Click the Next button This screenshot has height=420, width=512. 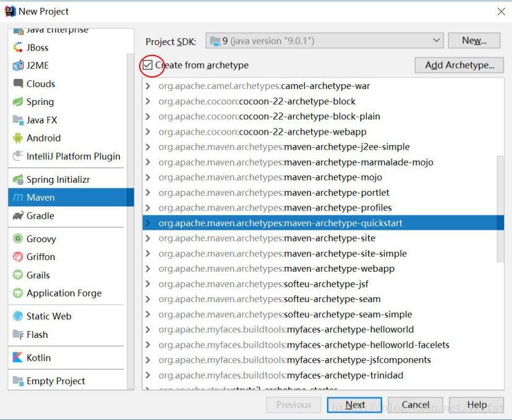[354, 405]
